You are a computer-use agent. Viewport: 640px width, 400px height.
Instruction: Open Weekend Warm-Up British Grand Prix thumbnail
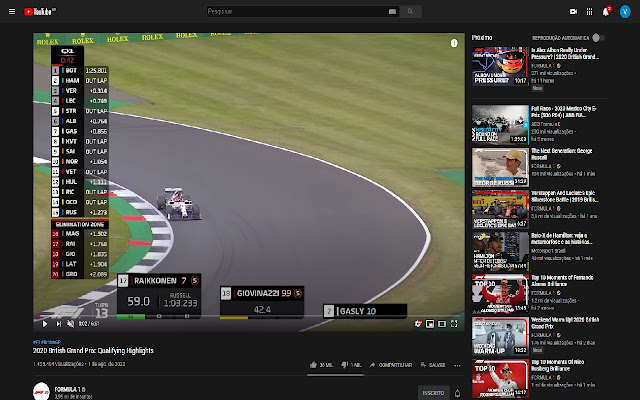click(x=500, y=336)
